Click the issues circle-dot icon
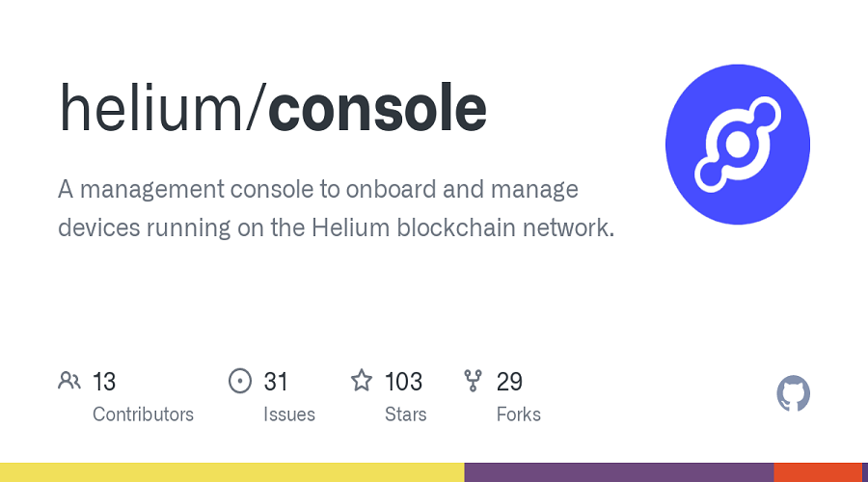Screen dimensions: 868x482 [240, 381]
